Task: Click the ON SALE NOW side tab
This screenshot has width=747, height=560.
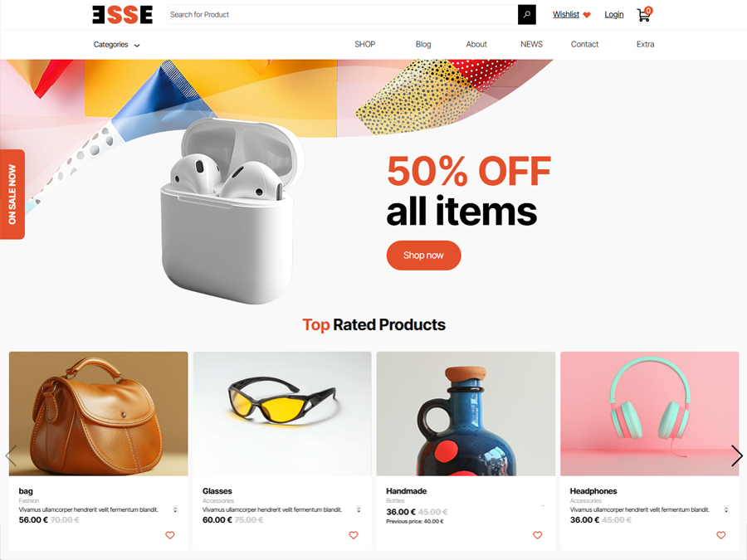Action: (x=12, y=194)
